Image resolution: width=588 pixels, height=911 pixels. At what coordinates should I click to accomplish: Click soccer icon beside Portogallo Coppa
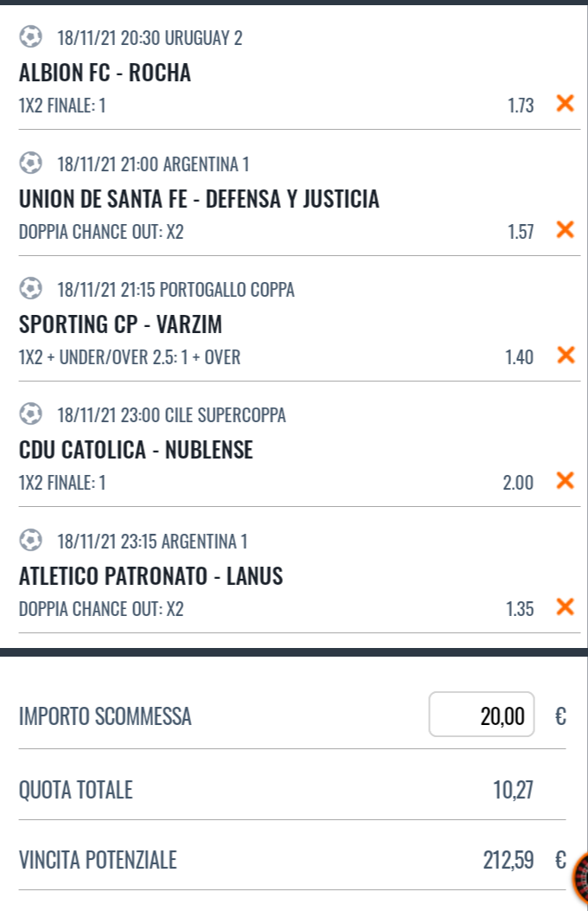coord(30,288)
